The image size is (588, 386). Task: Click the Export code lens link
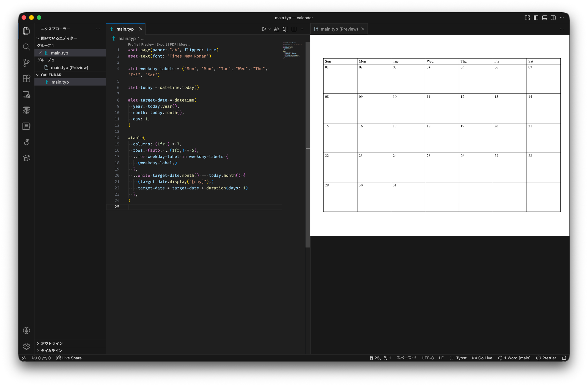point(162,44)
